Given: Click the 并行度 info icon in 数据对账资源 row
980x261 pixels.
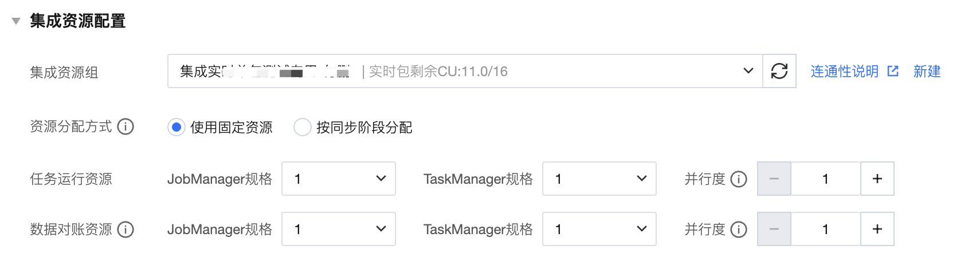Looking at the screenshot, I should (739, 230).
